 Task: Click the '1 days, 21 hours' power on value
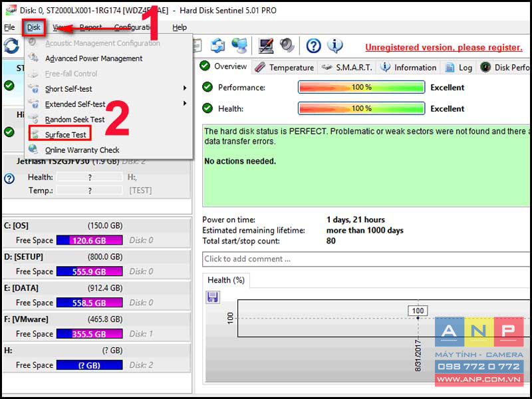356,219
